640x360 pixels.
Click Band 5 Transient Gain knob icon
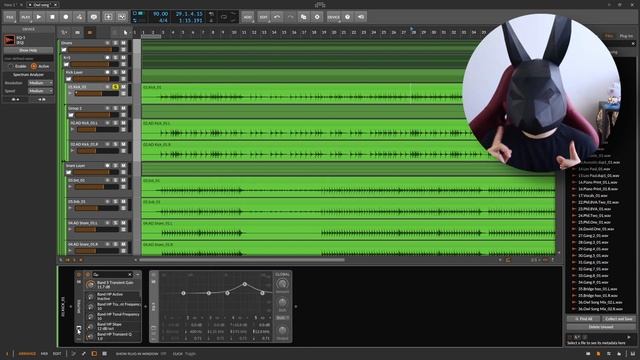[x=90, y=284]
